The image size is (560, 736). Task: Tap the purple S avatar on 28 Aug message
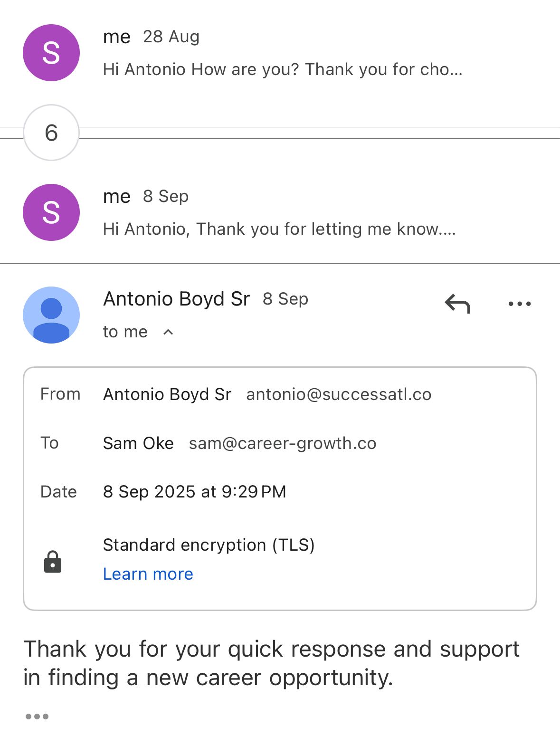click(51, 53)
